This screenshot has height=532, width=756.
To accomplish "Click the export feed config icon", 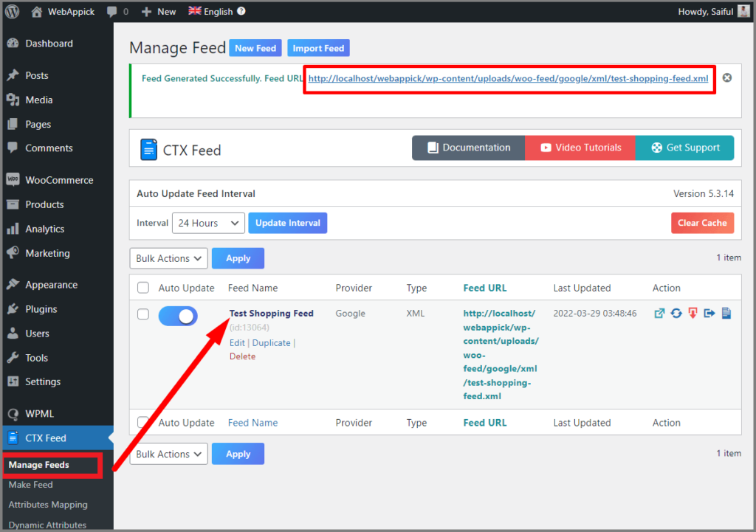I will pos(709,314).
